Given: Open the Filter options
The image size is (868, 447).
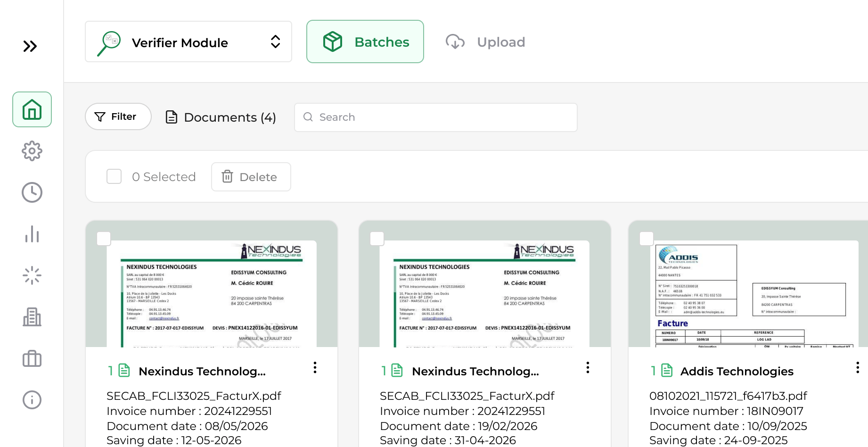Looking at the screenshot, I should click(118, 116).
